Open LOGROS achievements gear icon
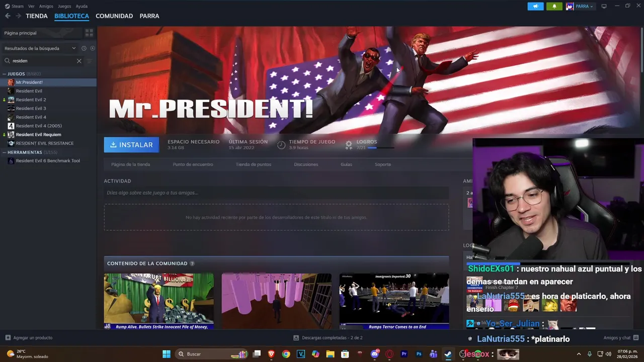The image size is (644, 362). click(x=349, y=145)
